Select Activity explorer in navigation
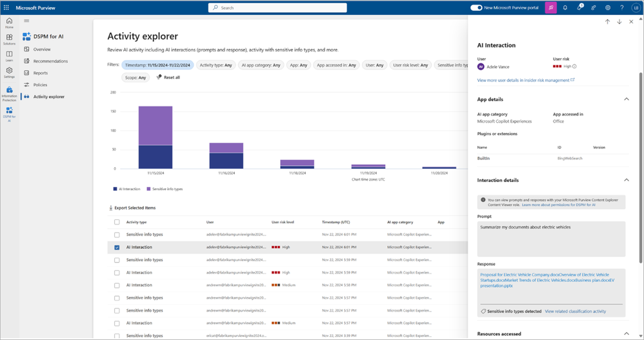The height and width of the screenshot is (340, 644). [49, 97]
